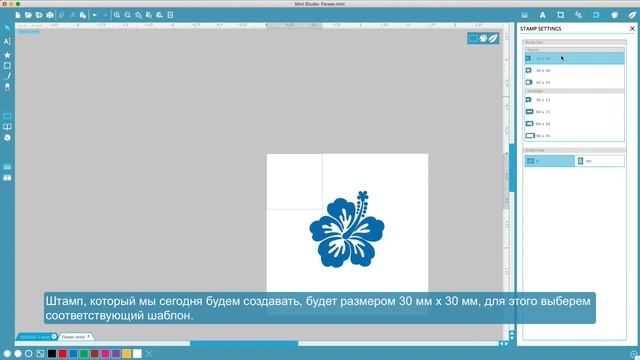
Task: Choose the Select arrow tool
Action: [x=7, y=28]
